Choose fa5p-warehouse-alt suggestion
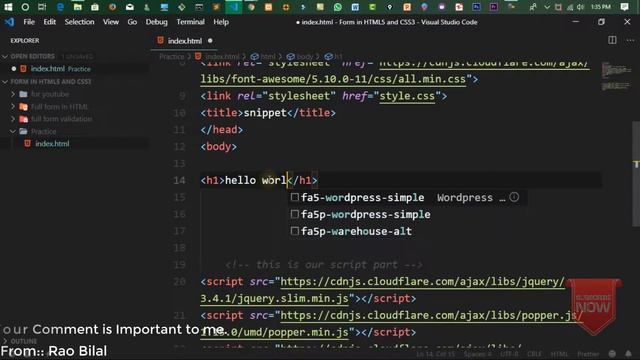 tap(356, 231)
